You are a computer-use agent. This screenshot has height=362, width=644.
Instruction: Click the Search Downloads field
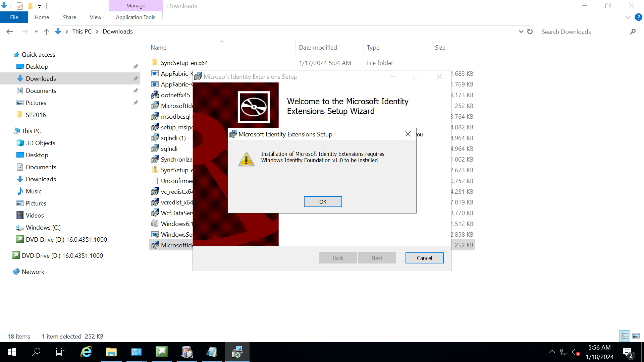pos(584,32)
